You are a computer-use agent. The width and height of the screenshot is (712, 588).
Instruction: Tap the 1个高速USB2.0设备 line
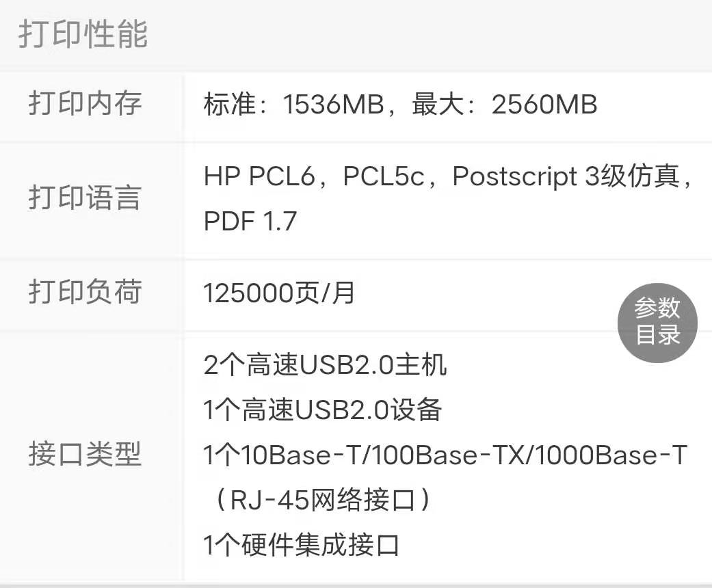[323, 410]
